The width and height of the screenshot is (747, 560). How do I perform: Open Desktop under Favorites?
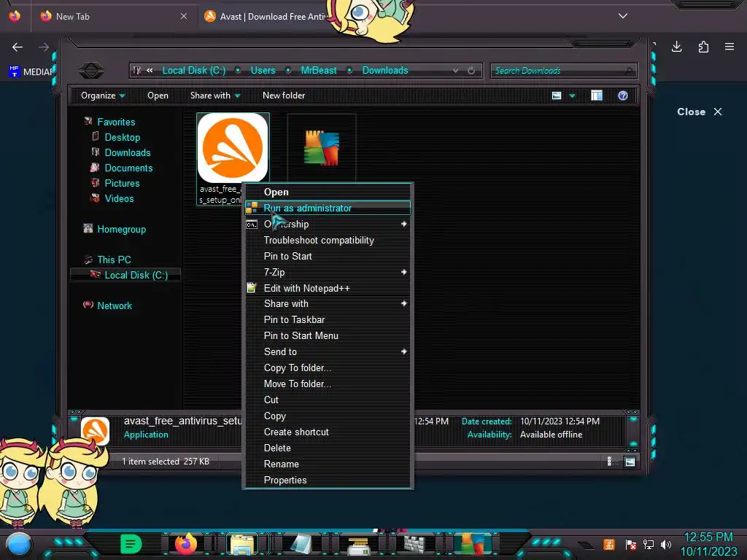122,138
